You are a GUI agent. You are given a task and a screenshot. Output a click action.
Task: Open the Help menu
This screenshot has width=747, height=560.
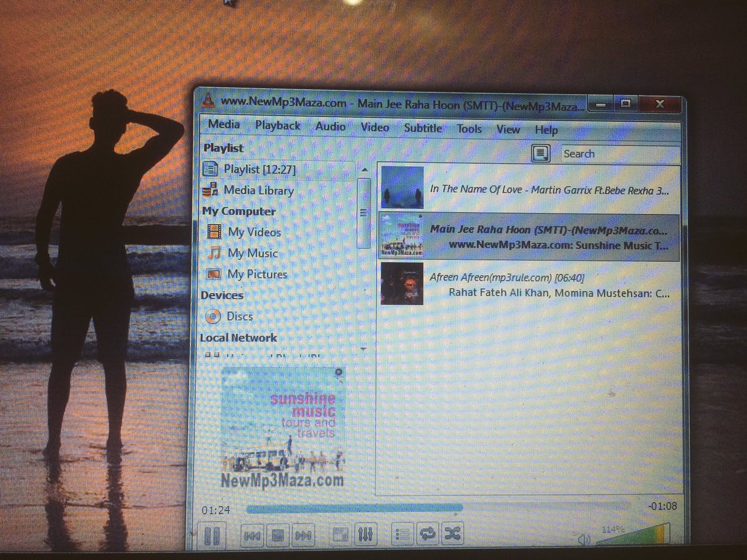546,130
